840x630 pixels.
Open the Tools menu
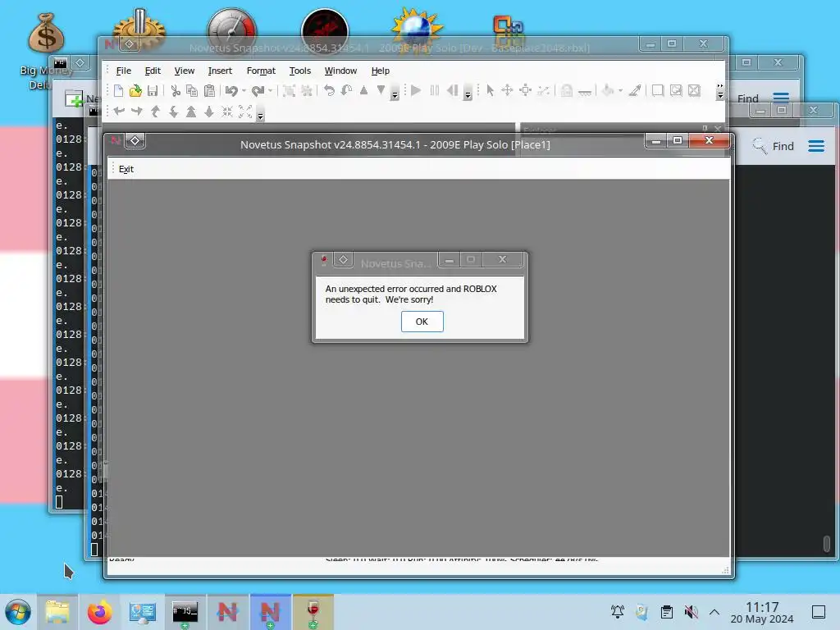coord(300,71)
